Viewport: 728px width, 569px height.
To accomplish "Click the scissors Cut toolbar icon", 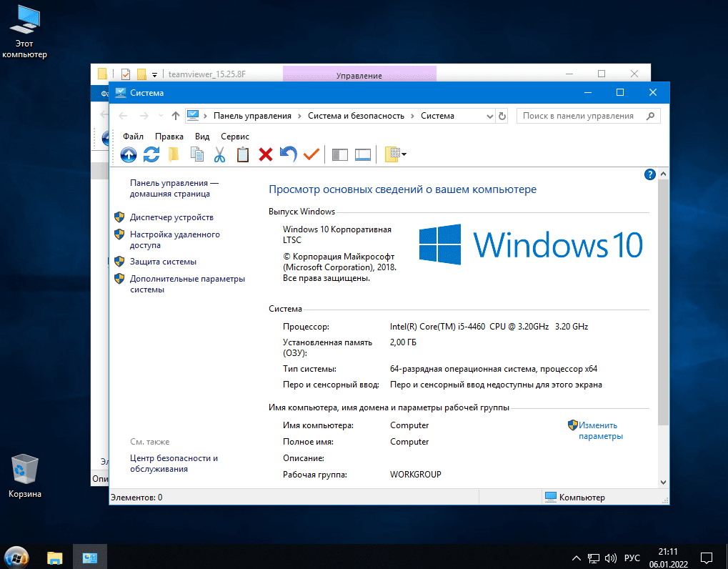I will [x=219, y=154].
